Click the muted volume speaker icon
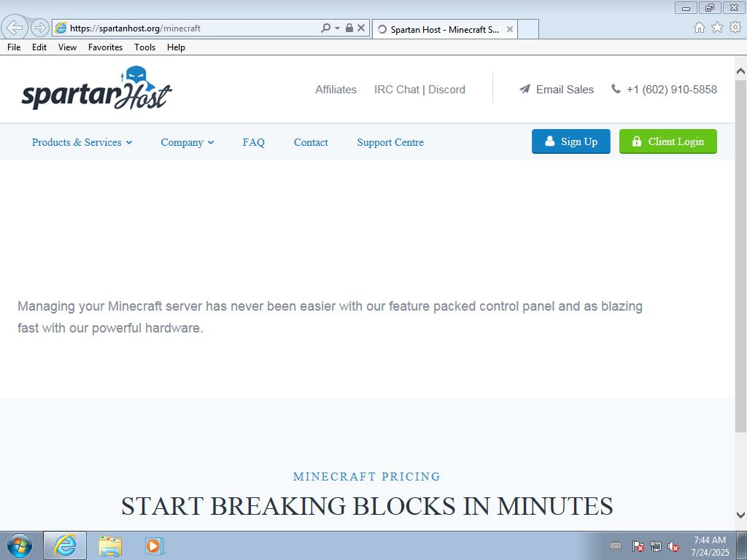747x560 pixels. [x=673, y=546]
